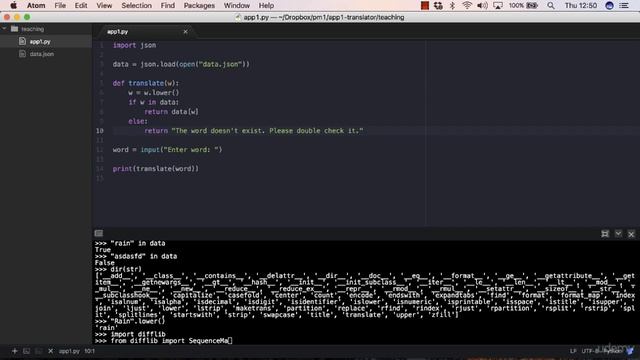Click the terminal panel keyboard icon

[99, 233]
